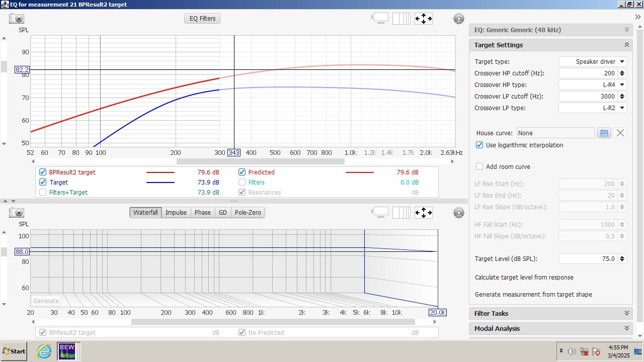The image size is (644, 362).
Task: Click the Generate waterfall button
Action: pyautogui.click(x=46, y=301)
